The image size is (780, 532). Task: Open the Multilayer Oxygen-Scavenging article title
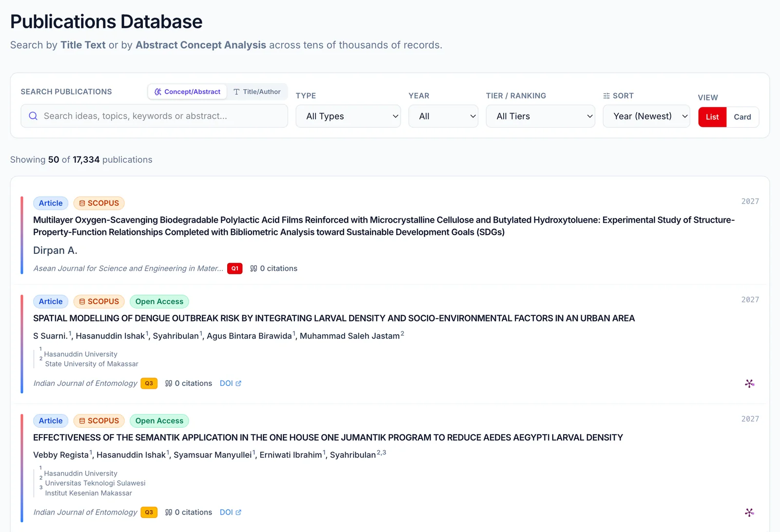click(384, 226)
